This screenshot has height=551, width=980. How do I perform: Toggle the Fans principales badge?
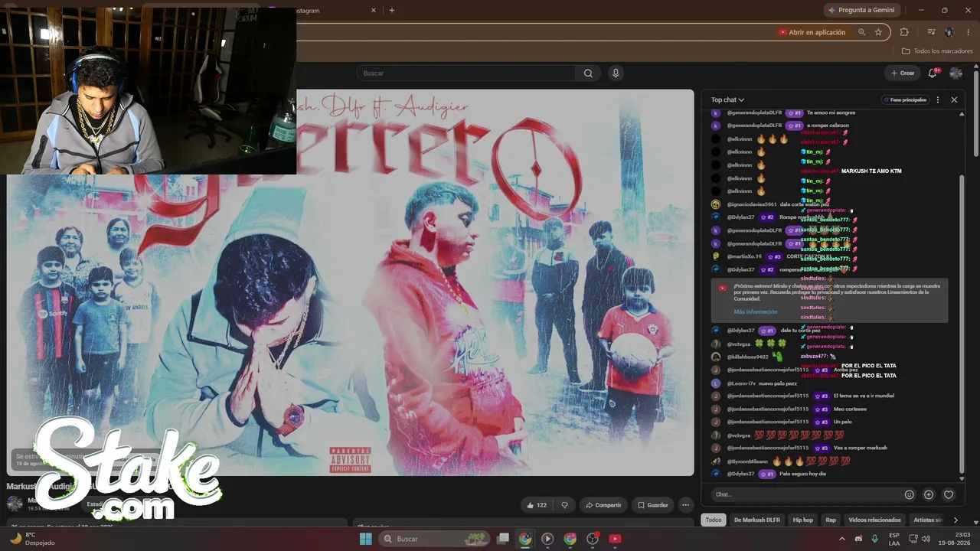[904, 99]
